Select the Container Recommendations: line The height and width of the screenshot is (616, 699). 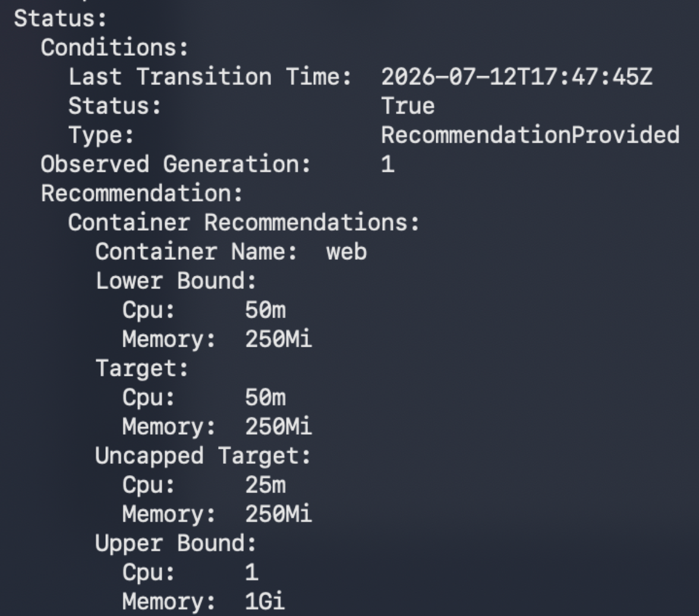click(x=244, y=222)
